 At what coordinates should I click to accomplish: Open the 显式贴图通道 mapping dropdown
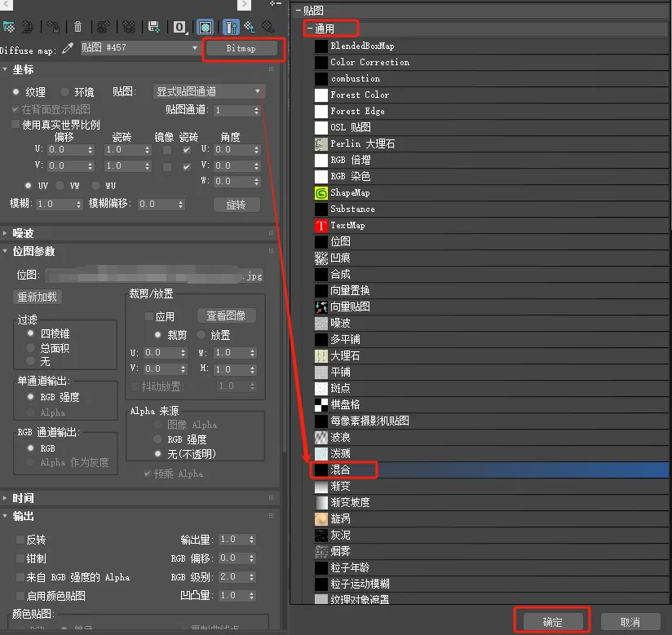tap(209, 91)
